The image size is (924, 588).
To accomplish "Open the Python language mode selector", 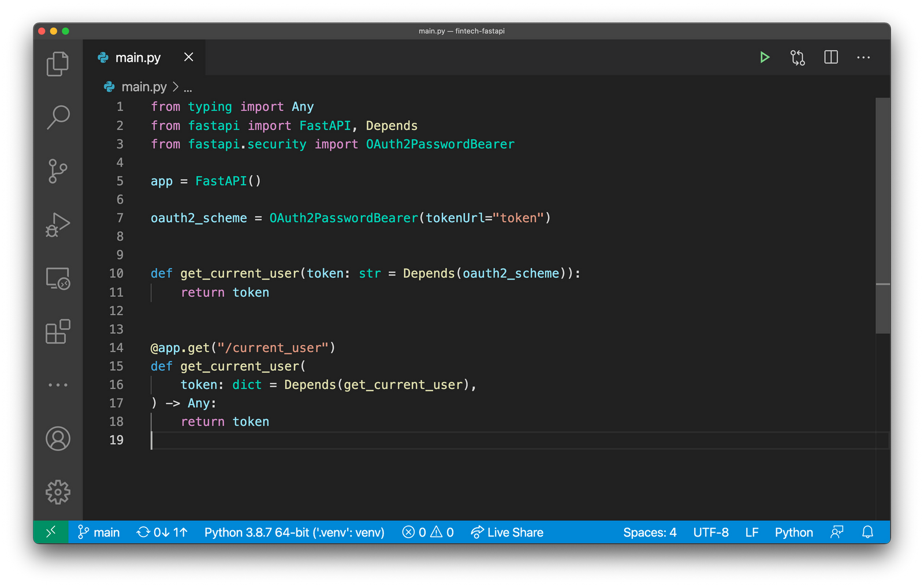I will point(793,532).
